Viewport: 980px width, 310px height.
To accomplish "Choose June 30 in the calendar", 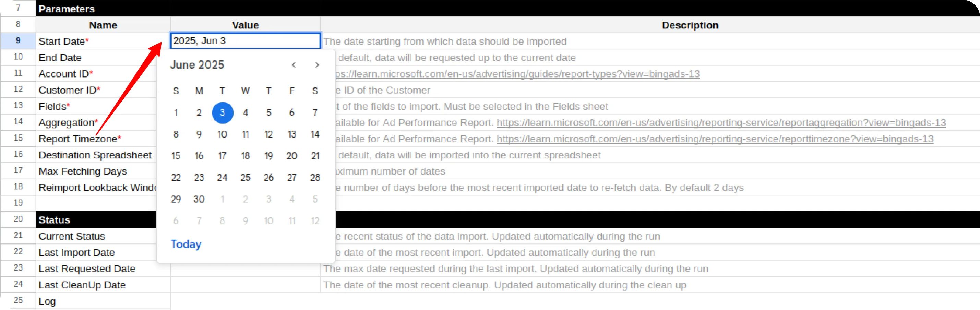I will pos(199,199).
